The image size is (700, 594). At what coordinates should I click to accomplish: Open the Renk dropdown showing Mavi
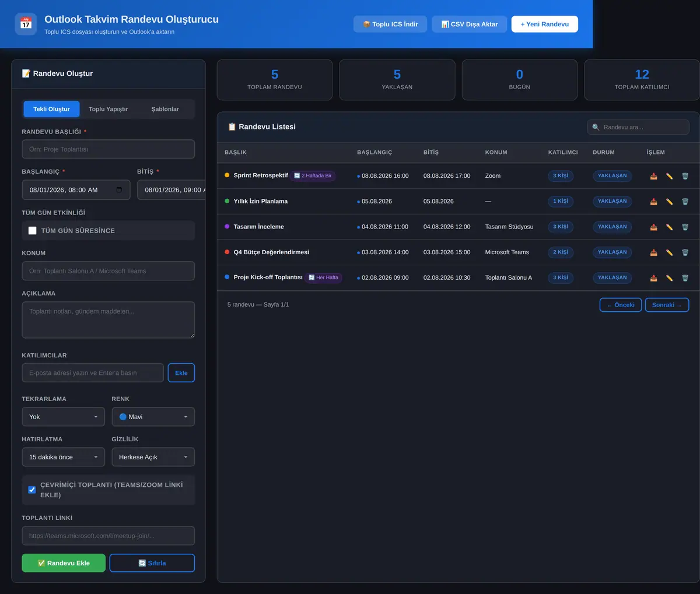point(153,417)
